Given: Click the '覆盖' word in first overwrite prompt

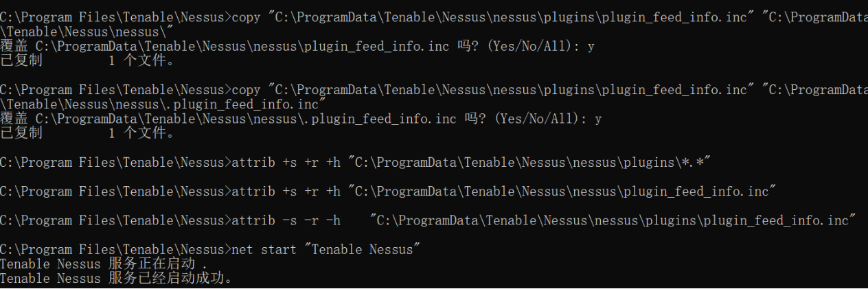Looking at the screenshot, I should (14, 47).
